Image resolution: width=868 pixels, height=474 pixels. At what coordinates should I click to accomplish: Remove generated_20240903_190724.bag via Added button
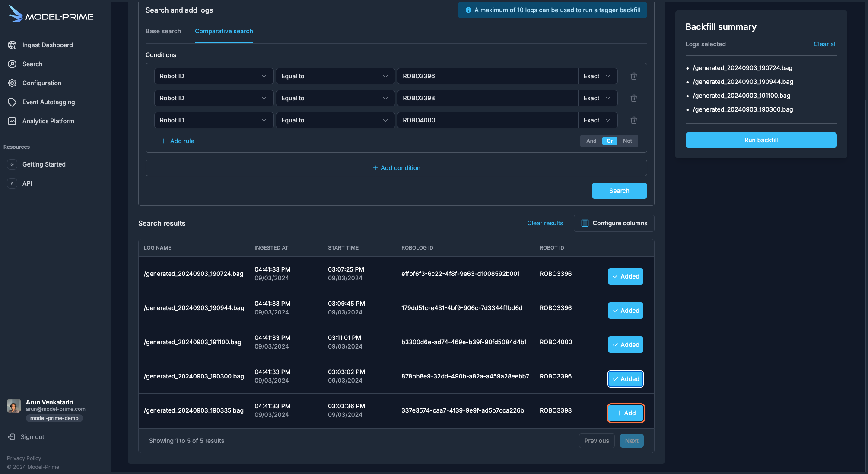click(625, 276)
